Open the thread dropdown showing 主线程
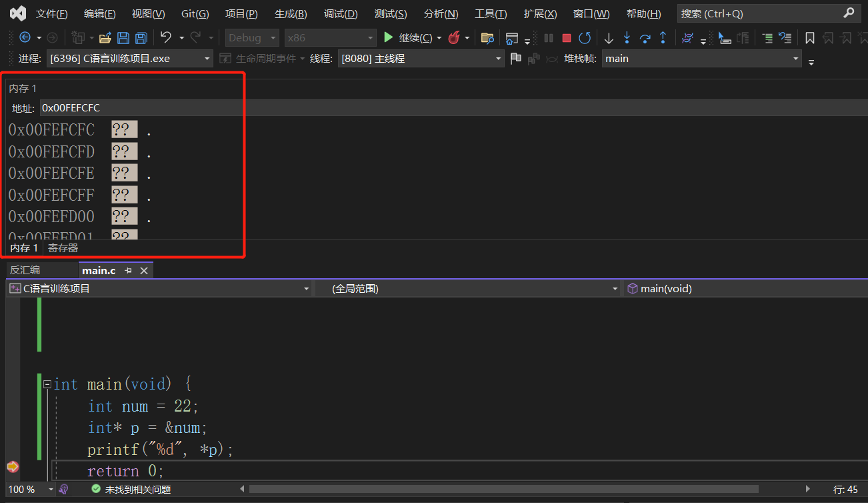The image size is (868, 503). [x=421, y=59]
